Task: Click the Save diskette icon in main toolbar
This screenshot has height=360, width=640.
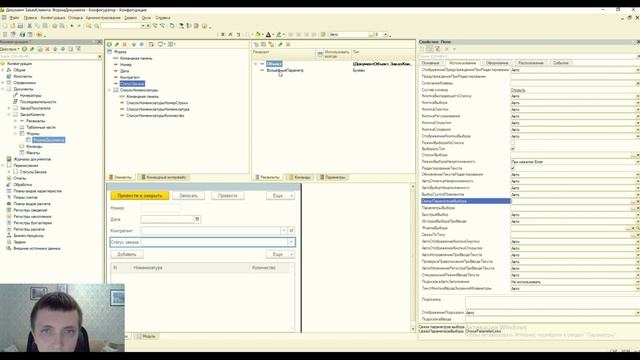Action: [20, 26]
